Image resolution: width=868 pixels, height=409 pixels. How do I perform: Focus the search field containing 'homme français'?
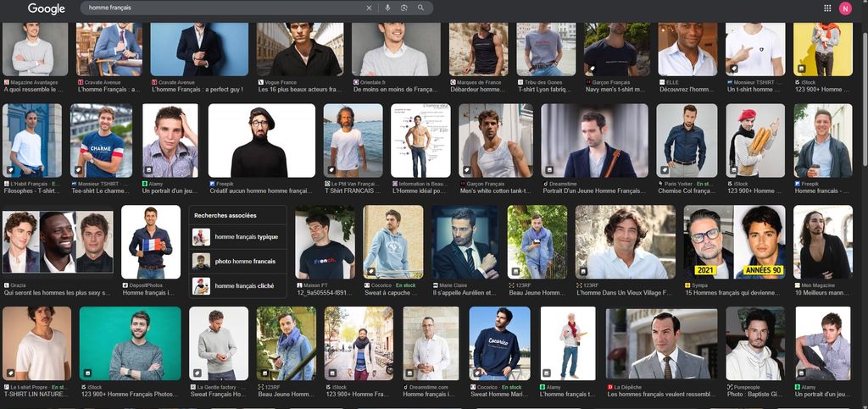point(220,8)
